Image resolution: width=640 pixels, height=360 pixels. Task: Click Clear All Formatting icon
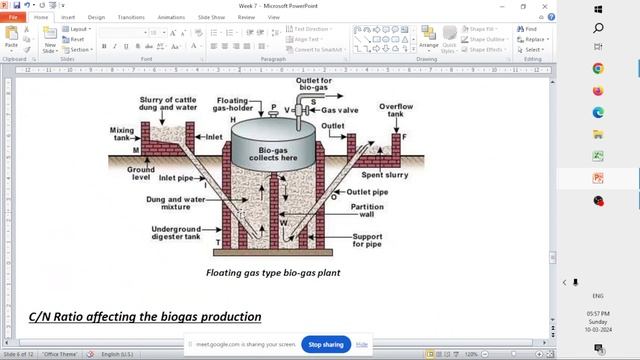(198, 33)
